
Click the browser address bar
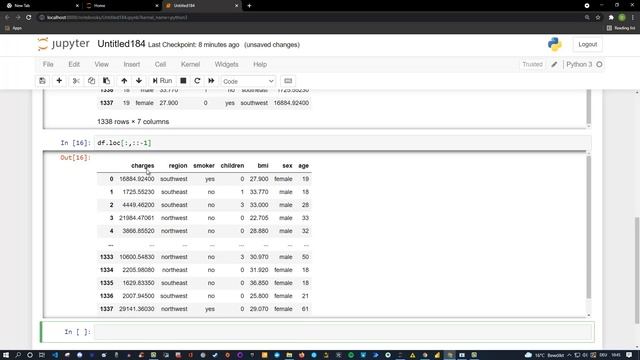coord(310,18)
